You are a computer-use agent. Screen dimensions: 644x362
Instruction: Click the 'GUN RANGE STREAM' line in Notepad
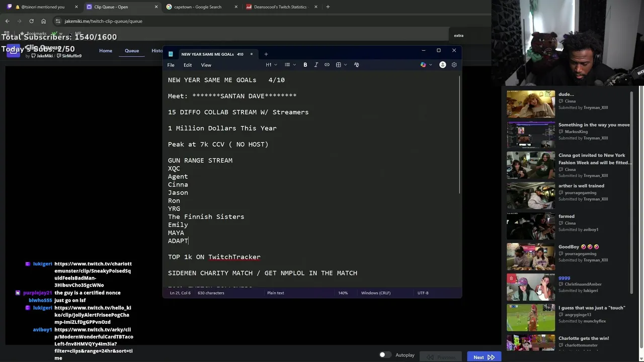(200, 160)
